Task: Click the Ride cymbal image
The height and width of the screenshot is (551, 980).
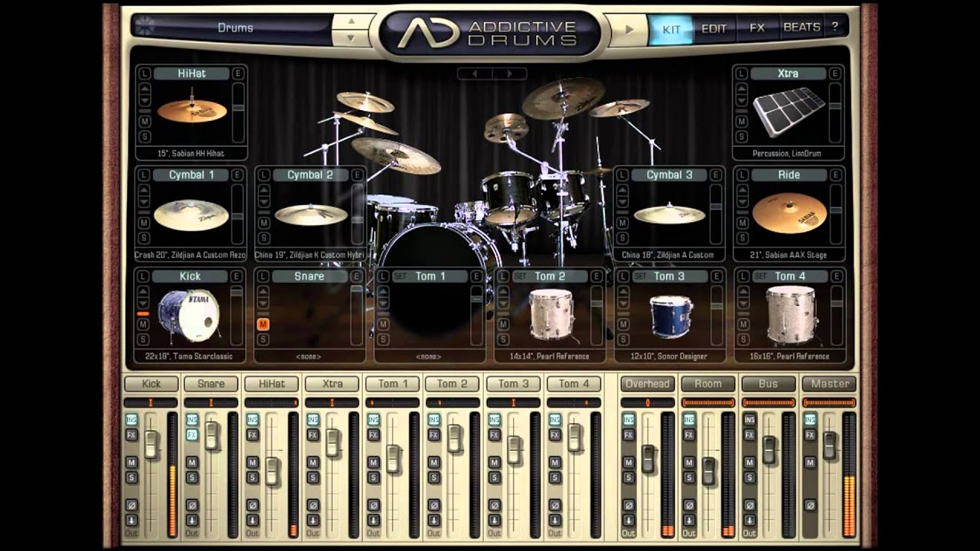Action: 789,214
